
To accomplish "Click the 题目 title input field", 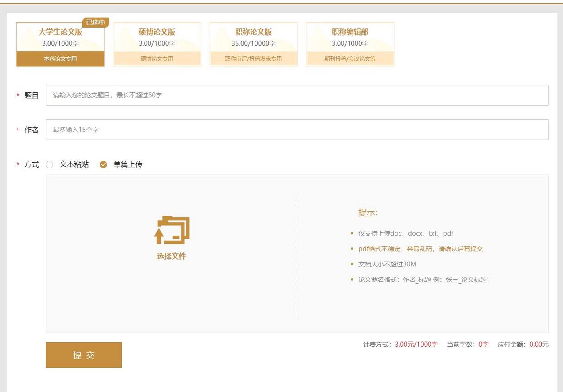I will (297, 96).
